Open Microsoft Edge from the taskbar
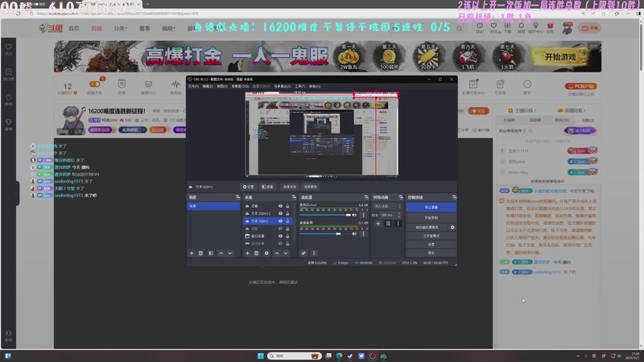 [x=339, y=356]
